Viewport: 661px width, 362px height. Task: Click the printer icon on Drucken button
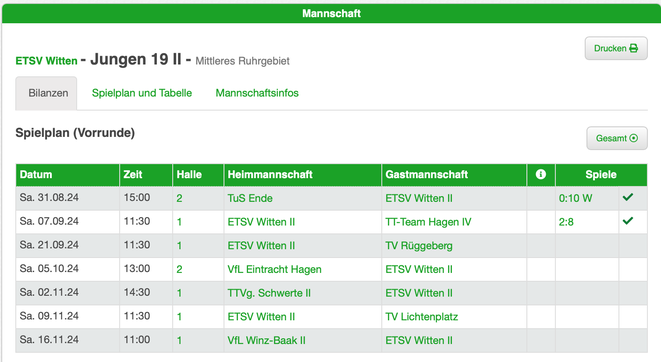[x=633, y=48]
